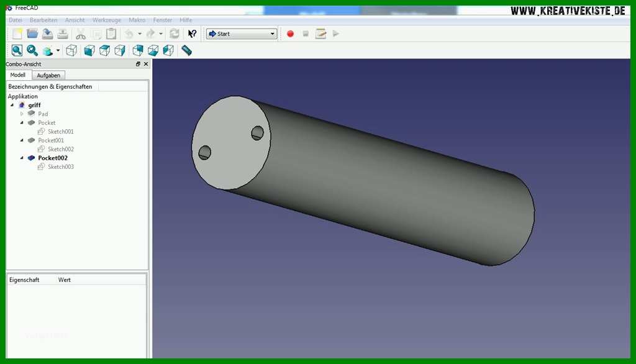Open the redo history dropdown arrow
This screenshot has width=636, height=364.
pos(161,34)
